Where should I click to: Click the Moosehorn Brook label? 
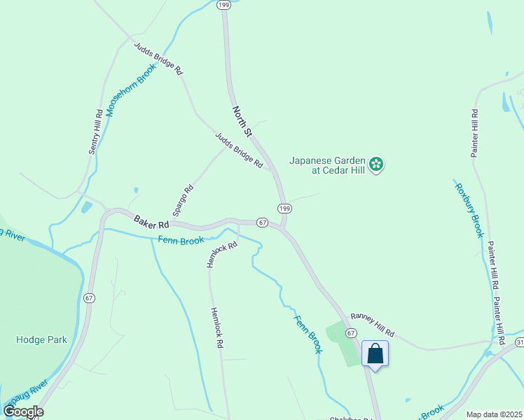[x=131, y=90]
